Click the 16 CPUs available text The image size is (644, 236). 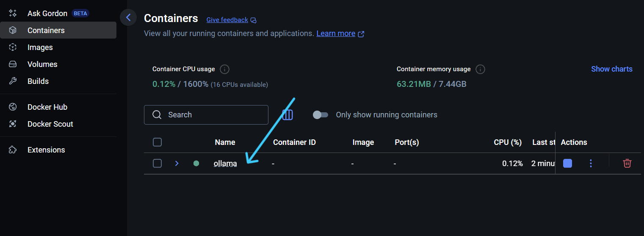point(239,85)
